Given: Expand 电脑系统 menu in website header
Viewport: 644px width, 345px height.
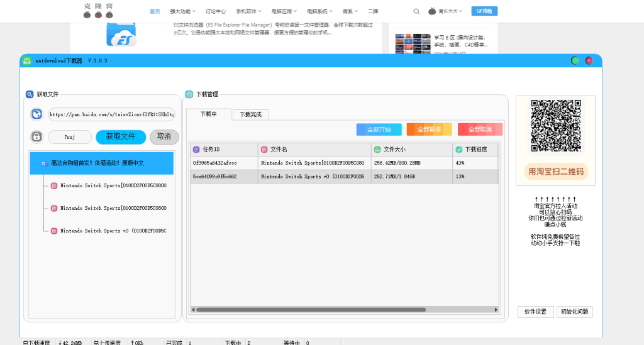Looking at the screenshot, I should pyautogui.click(x=319, y=11).
